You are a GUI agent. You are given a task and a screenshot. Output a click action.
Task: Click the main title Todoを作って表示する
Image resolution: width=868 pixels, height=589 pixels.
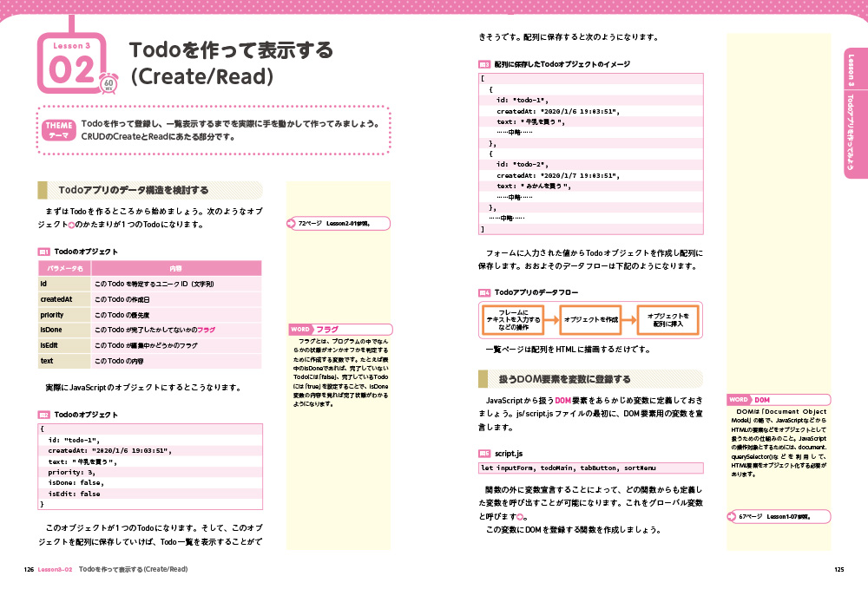coord(232,49)
